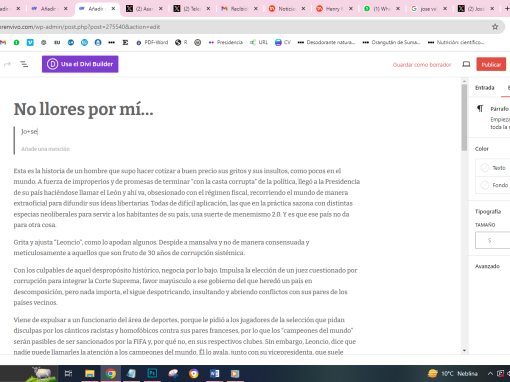Click the Chrome taskbar icon
This screenshot has width=510, height=382.
(x=111, y=374)
